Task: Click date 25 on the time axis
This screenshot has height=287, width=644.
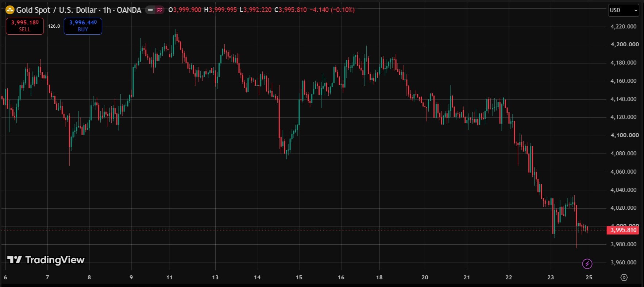Action: click(x=589, y=278)
